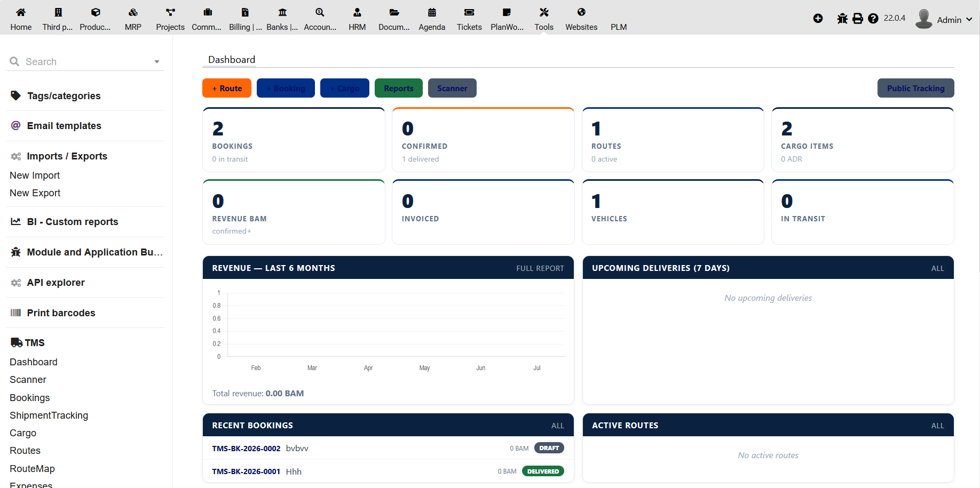Open booking TMS-BK-2026-0001
The image size is (980, 488).
point(246,471)
